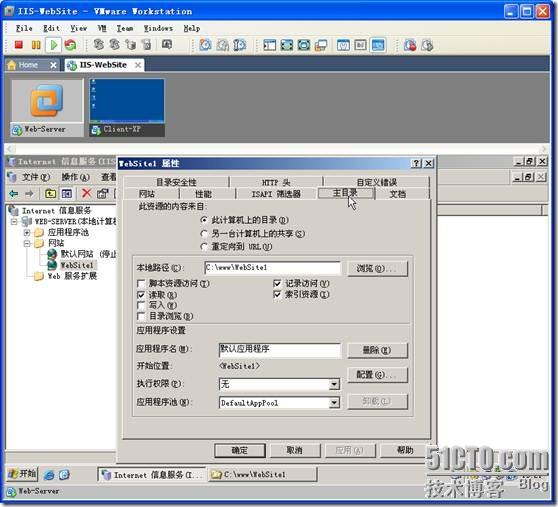Click the context help ? button in dialog title

[x=416, y=163]
